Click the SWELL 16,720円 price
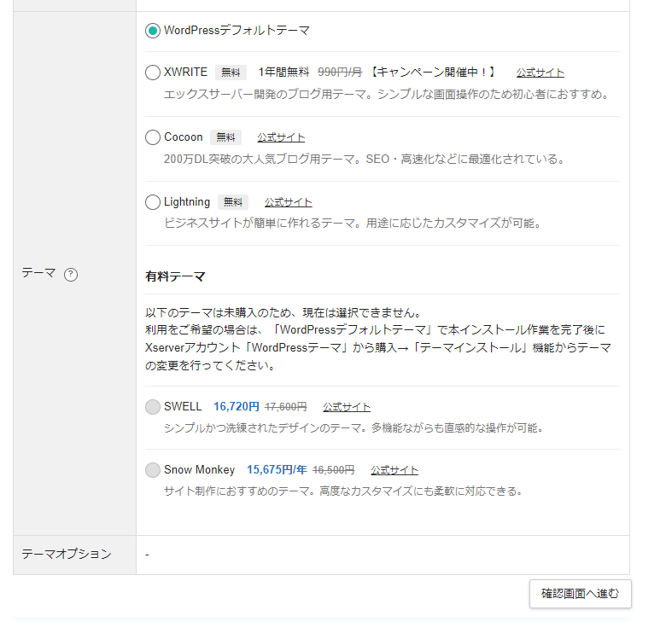Screen dimensions: 672x622 237,406
